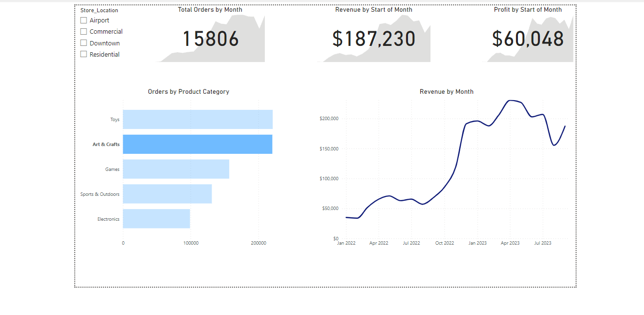Viewport: 644px width, 315px height.
Task: Select the Games bar in the chart
Action: click(x=176, y=169)
